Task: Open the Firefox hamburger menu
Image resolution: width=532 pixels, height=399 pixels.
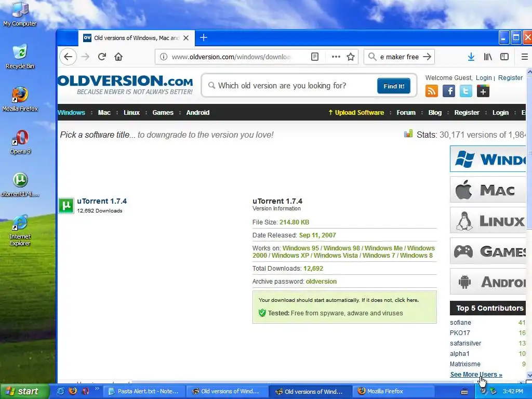Action: pyautogui.click(x=525, y=57)
